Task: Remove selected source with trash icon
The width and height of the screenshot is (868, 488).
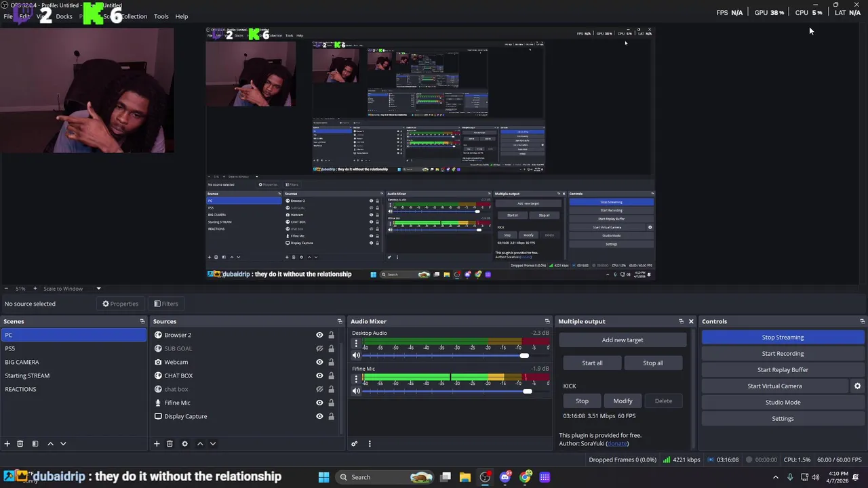Action: (x=170, y=443)
